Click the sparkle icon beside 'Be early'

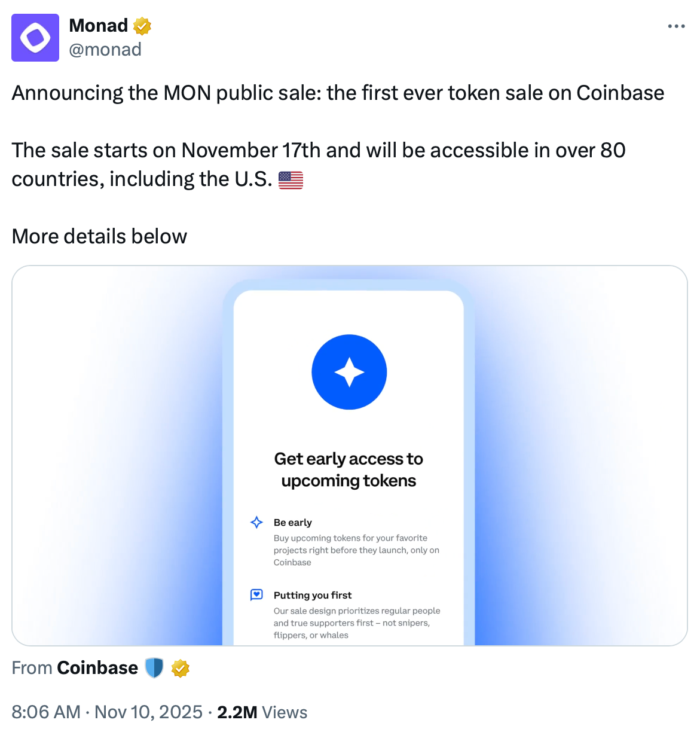pyautogui.click(x=256, y=522)
